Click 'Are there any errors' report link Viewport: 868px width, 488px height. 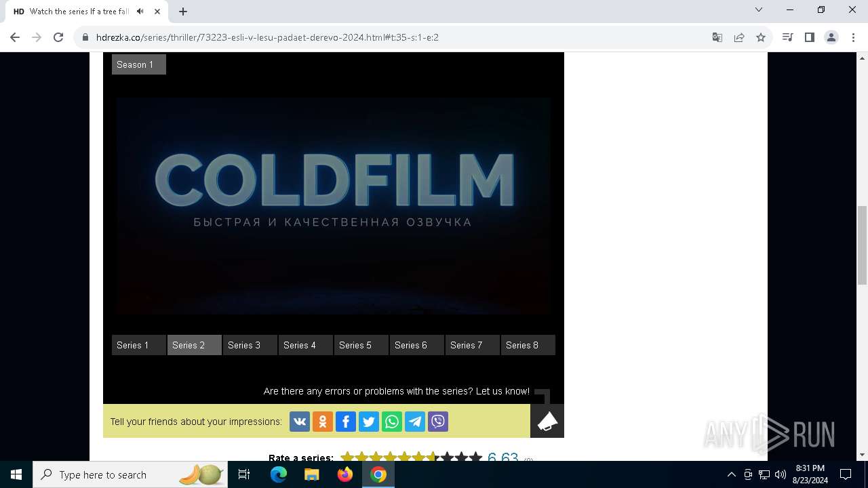coord(397,391)
